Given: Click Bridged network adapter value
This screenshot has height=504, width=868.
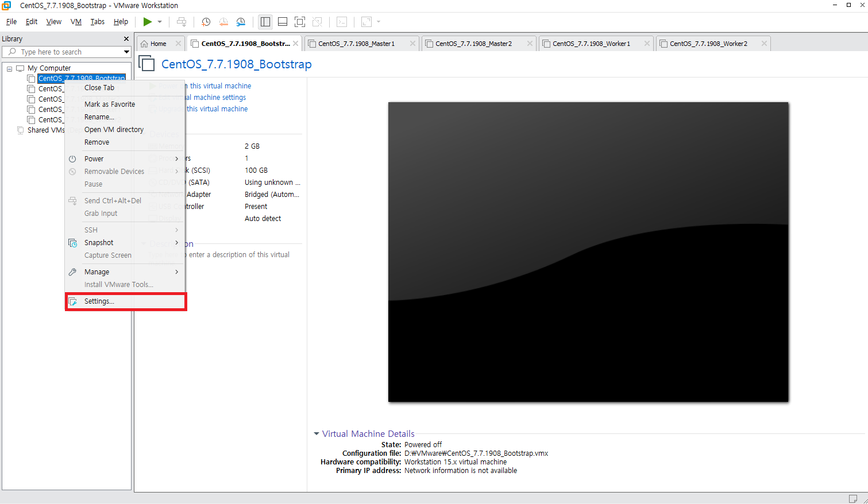Looking at the screenshot, I should click(x=272, y=195).
